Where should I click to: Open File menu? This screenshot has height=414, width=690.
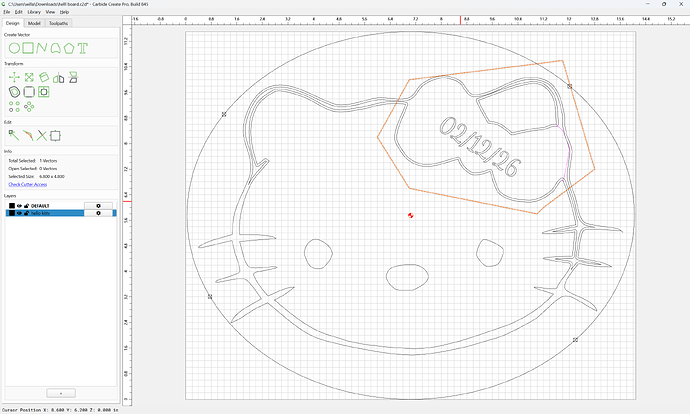coord(7,12)
